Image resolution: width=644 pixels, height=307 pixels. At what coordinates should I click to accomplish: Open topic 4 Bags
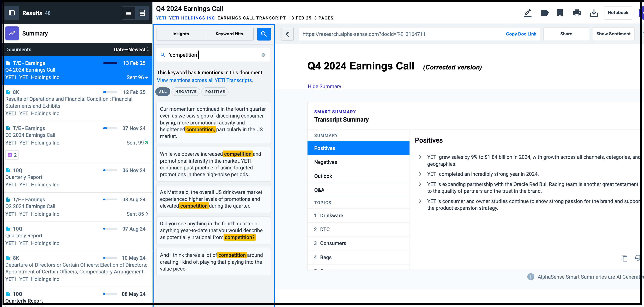(358, 257)
